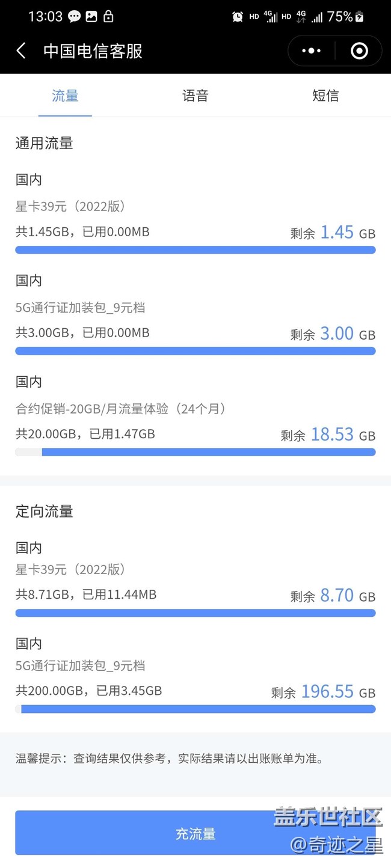This screenshot has height=868, width=391.
Task: Tap the back arrow icon
Action: [21, 50]
